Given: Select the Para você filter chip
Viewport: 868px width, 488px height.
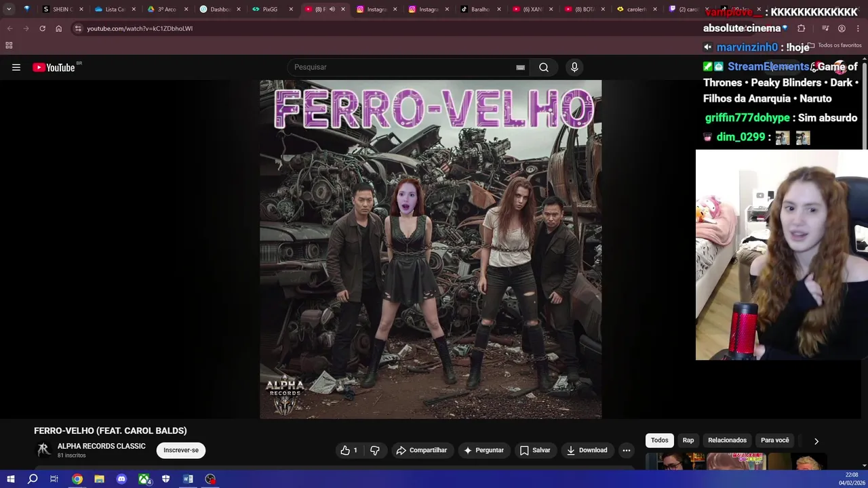Looking at the screenshot, I should tap(775, 441).
